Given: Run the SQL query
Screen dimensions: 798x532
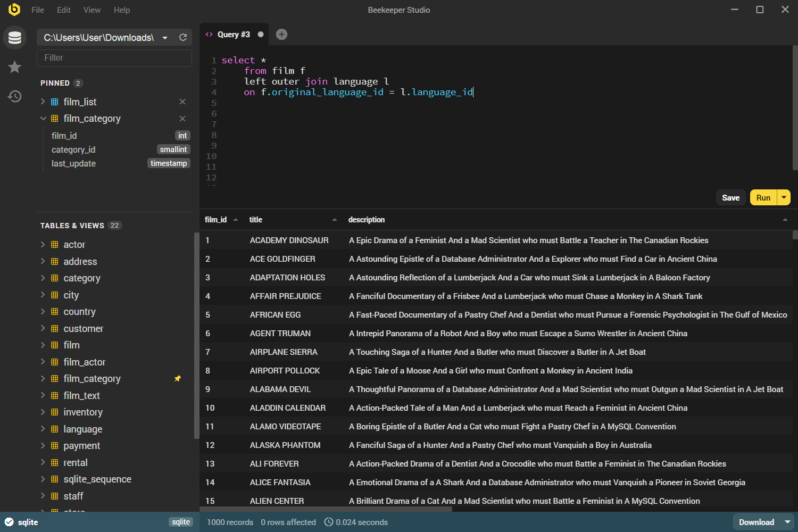Looking at the screenshot, I should [x=763, y=197].
